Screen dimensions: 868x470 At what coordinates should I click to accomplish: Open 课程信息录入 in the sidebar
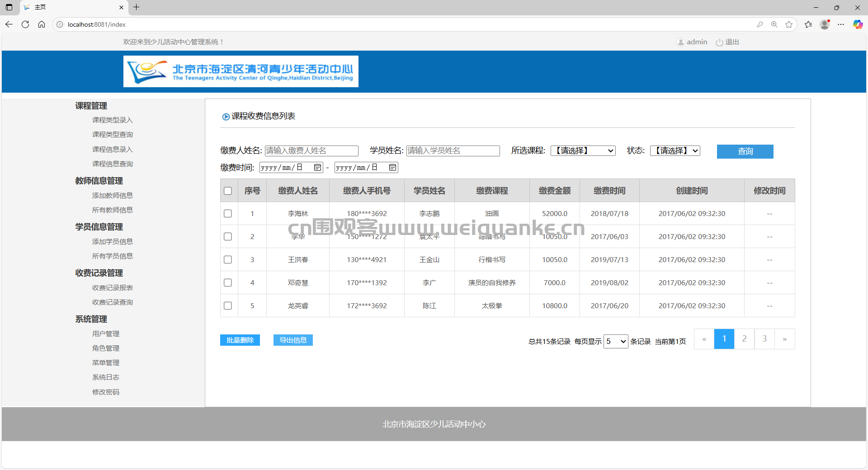coord(113,149)
